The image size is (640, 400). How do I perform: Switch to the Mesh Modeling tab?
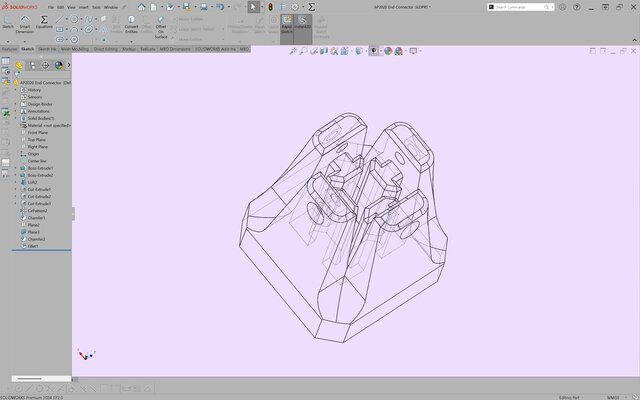coord(74,48)
